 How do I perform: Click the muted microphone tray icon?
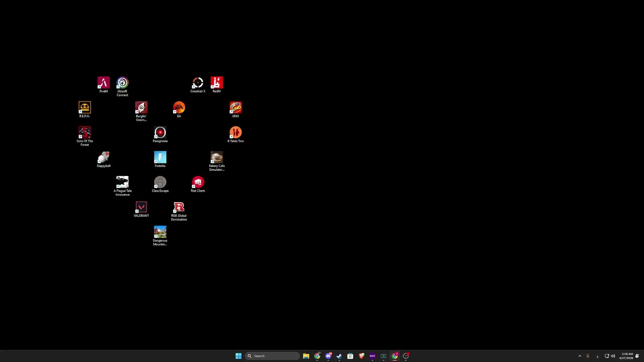[588, 356]
